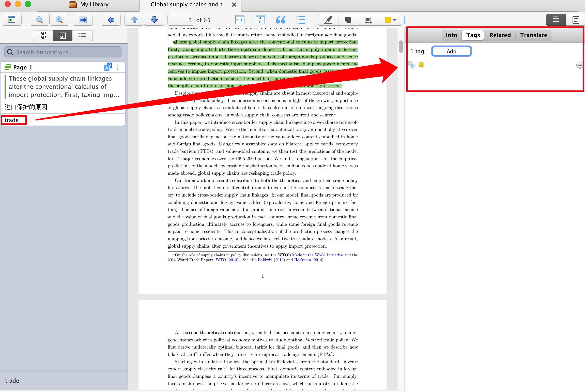
Task: Click the Add tag button
Action: tap(452, 51)
